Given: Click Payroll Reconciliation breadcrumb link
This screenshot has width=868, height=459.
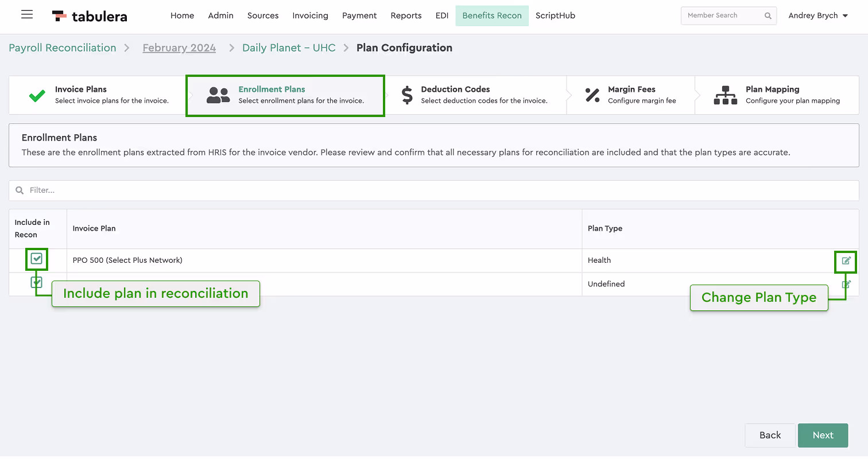Looking at the screenshot, I should 63,48.
